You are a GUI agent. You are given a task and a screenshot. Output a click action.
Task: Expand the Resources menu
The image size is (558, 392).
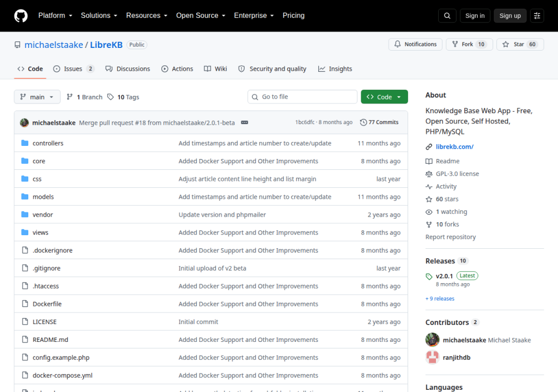click(147, 16)
